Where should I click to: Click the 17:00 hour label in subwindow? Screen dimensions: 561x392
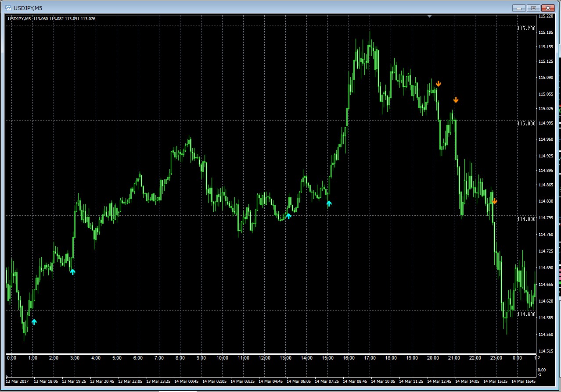370,358
